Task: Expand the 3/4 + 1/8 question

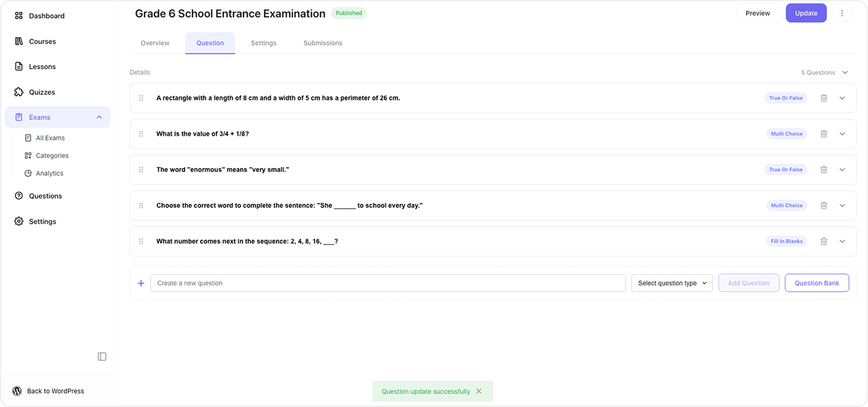Action: pos(842,134)
